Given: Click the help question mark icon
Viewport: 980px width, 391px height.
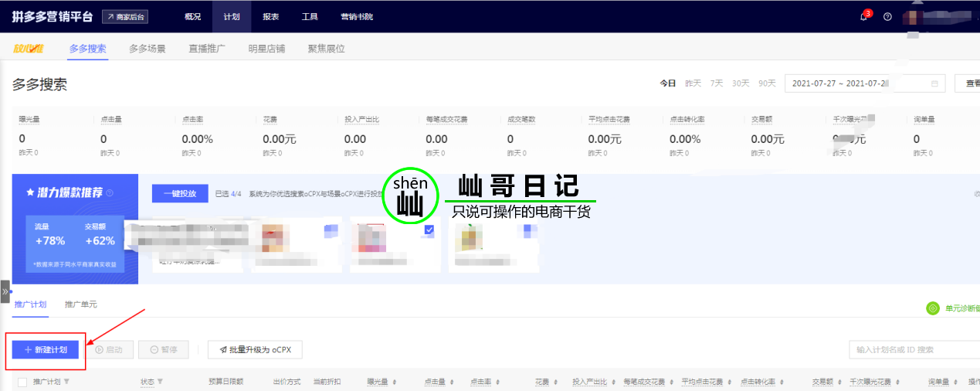Looking at the screenshot, I should [x=887, y=16].
